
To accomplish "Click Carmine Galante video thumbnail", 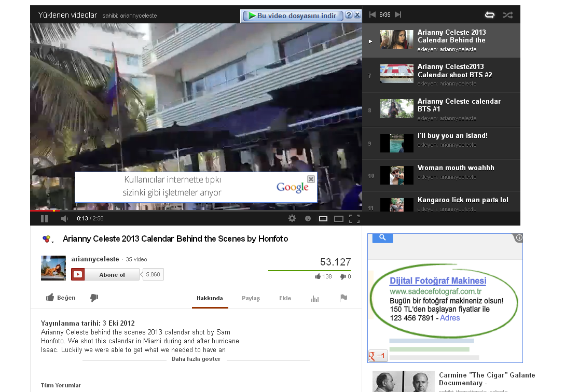I will [404, 382].
